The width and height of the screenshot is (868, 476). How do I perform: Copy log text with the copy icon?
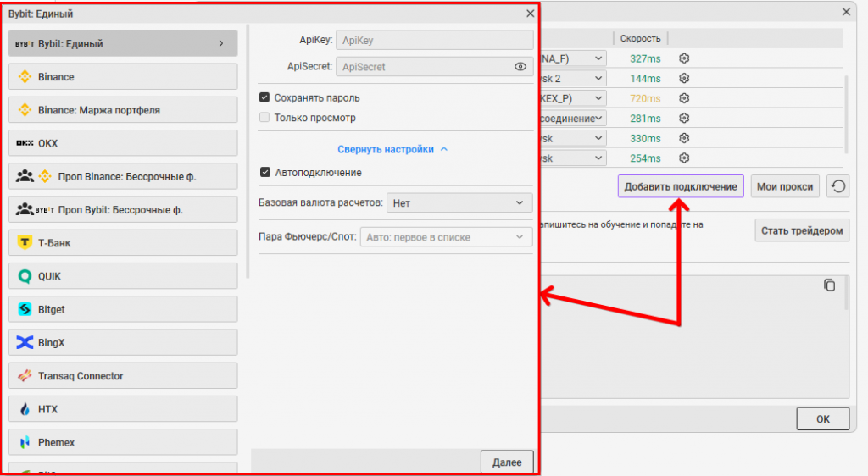[829, 285]
